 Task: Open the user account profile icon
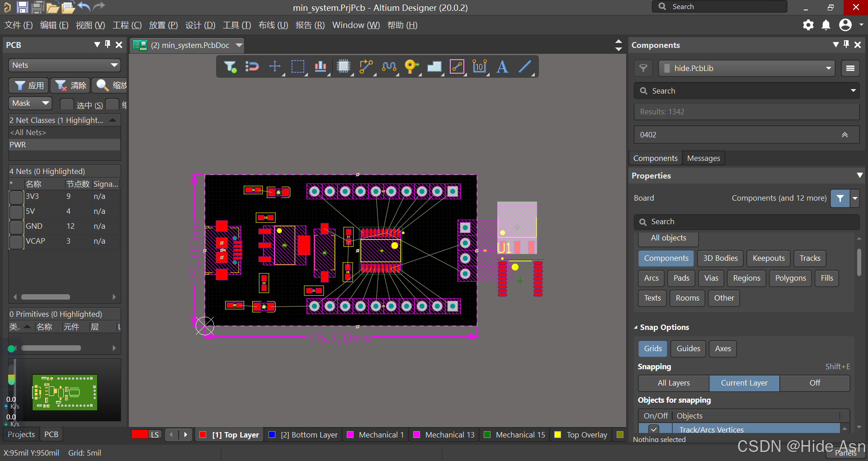click(x=845, y=25)
